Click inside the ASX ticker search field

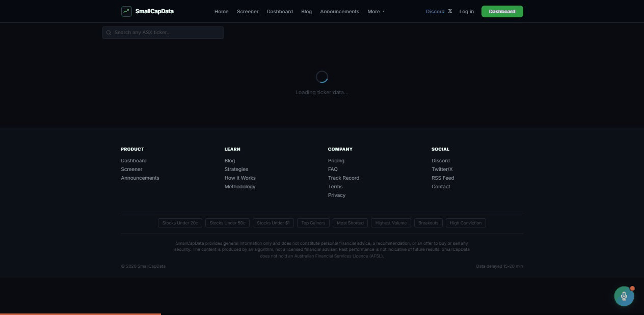(x=163, y=32)
